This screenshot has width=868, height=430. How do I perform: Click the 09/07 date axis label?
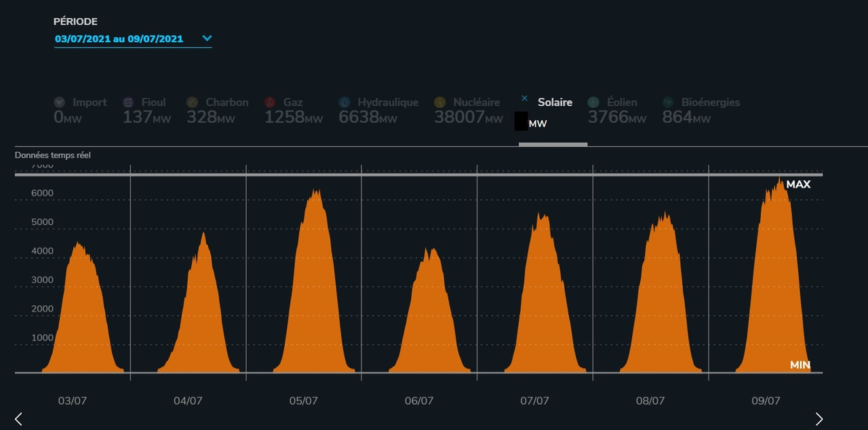[x=766, y=401]
